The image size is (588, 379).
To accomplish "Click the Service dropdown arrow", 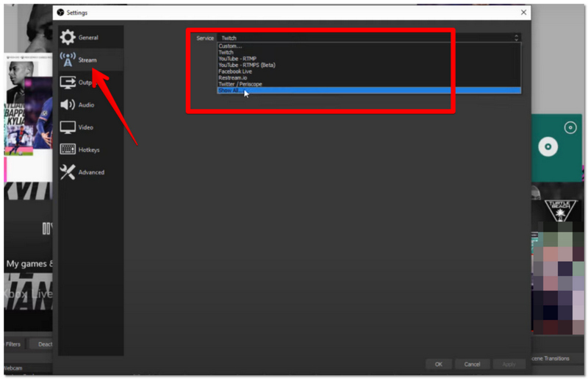I will (516, 38).
